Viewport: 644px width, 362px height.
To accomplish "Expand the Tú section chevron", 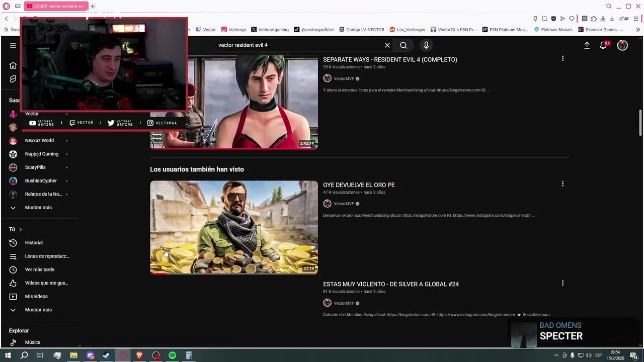I will point(20,229).
